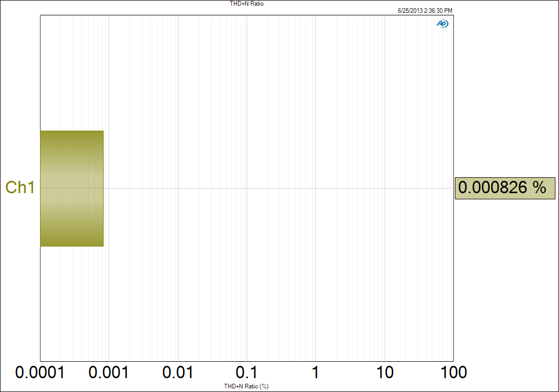Click the THD+N Ratio graph title
The height and width of the screenshot is (392, 559).
tap(247, 4)
